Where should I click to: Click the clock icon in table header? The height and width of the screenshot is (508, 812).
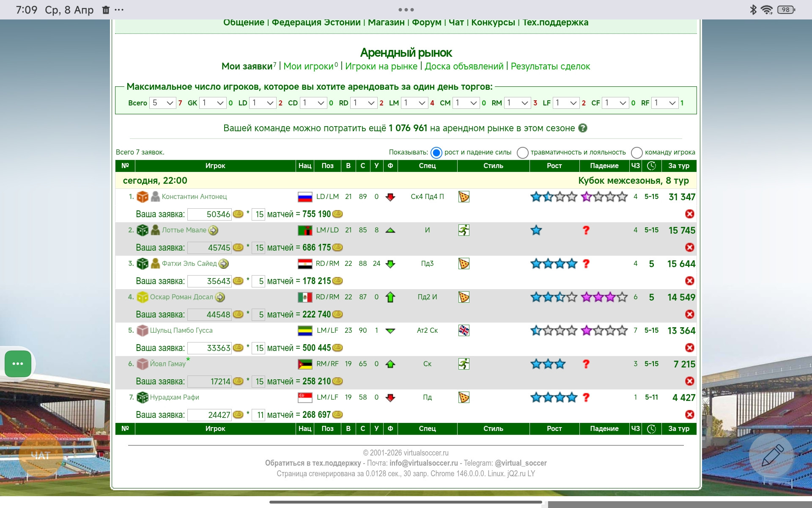651,166
